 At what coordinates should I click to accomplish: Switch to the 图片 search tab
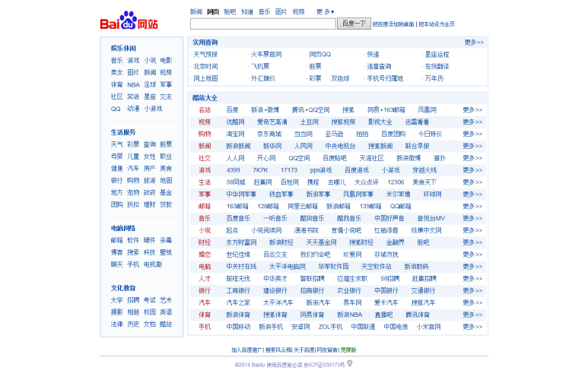coord(281,12)
